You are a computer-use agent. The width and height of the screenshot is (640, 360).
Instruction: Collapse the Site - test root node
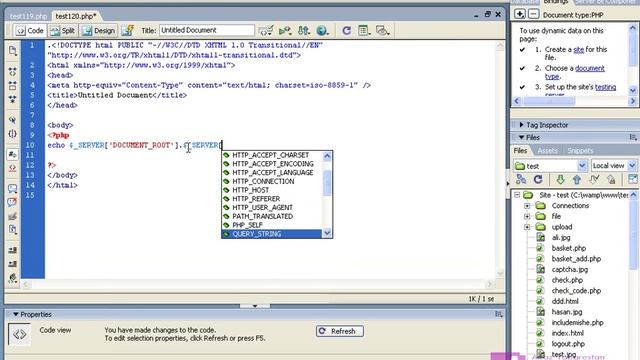[x=517, y=195]
